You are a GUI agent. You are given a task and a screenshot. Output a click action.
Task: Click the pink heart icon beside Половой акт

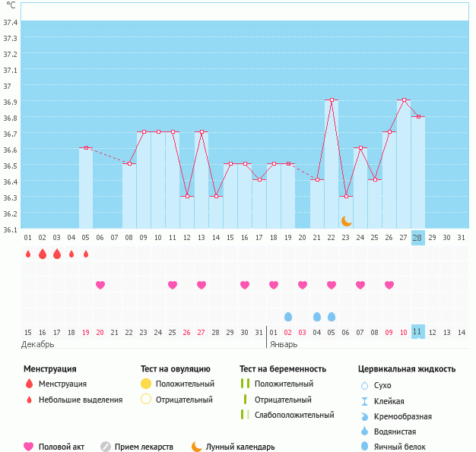pyautogui.click(x=29, y=447)
